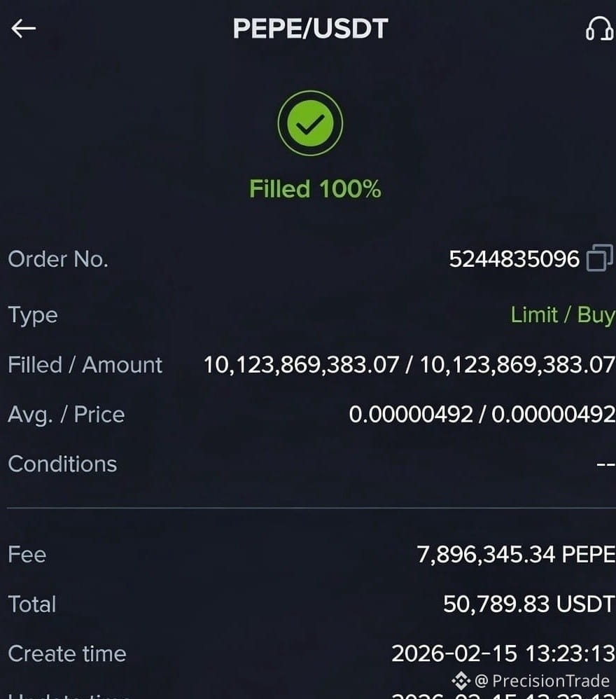Select the create time 2026-02-15 timestamp

(503, 653)
